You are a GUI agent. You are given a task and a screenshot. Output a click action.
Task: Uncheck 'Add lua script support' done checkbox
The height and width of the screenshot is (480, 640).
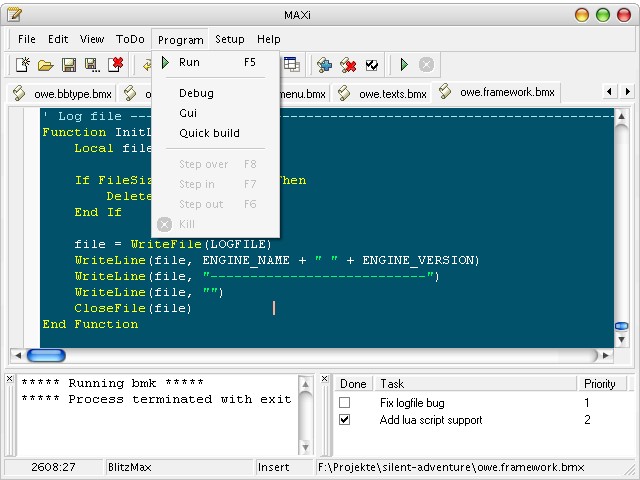click(344, 420)
